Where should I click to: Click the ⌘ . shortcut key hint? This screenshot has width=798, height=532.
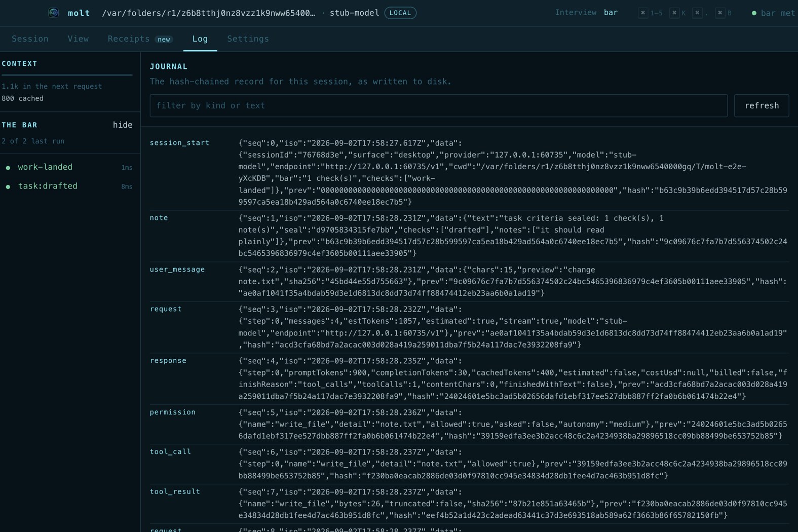click(x=700, y=13)
